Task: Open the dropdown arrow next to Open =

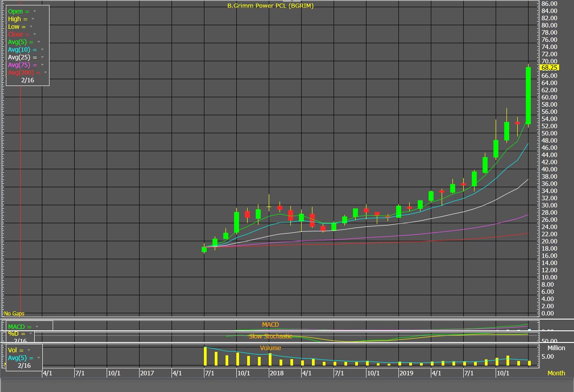Action: [35, 11]
